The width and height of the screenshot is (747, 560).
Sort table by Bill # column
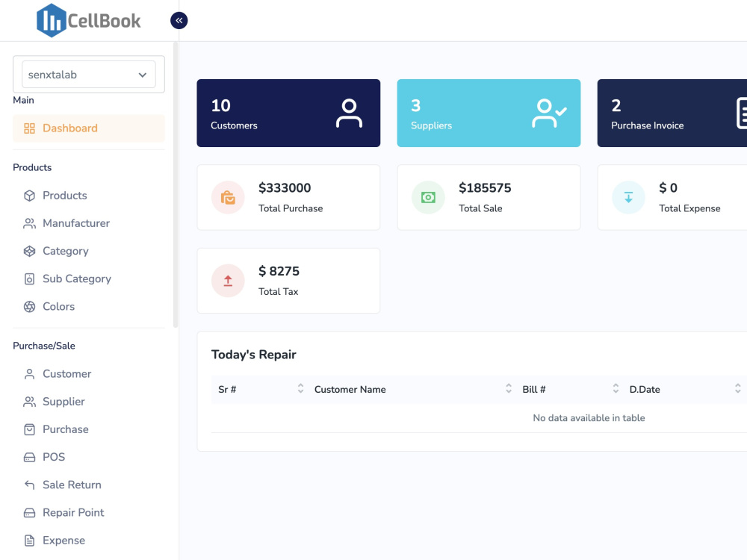tap(569, 389)
